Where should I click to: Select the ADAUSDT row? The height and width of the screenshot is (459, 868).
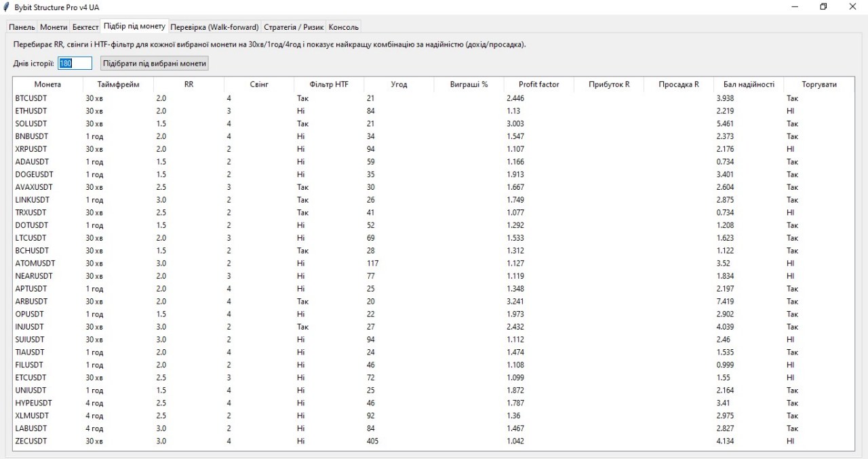coord(433,162)
